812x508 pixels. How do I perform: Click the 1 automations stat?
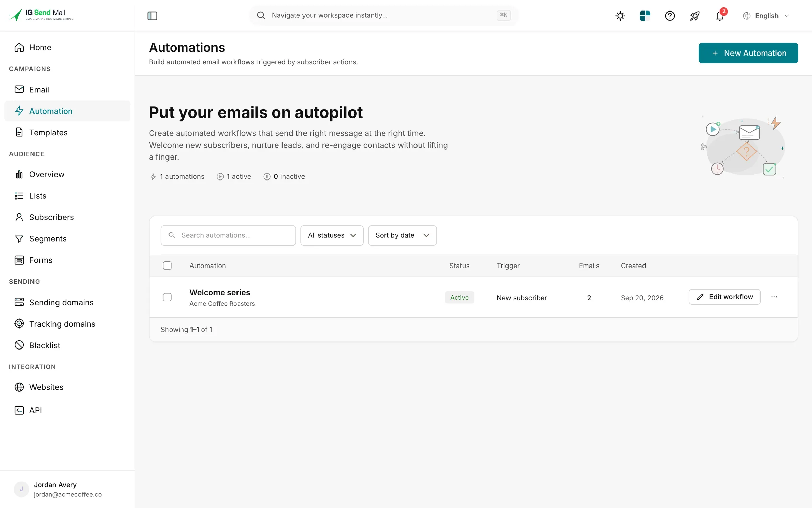coord(177,176)
